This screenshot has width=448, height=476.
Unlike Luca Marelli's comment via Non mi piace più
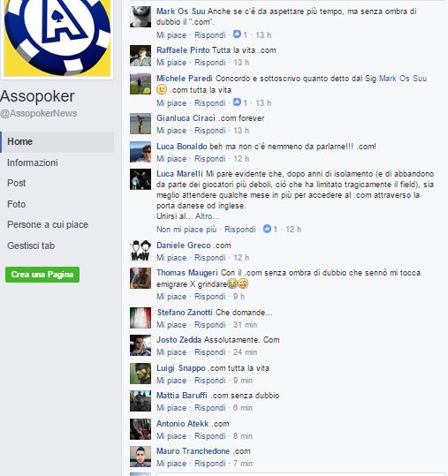click(x=186, y=230)
